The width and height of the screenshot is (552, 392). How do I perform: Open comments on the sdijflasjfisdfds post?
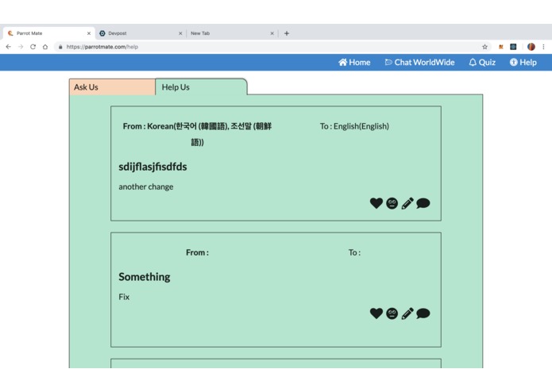click(x=423, y=203)
